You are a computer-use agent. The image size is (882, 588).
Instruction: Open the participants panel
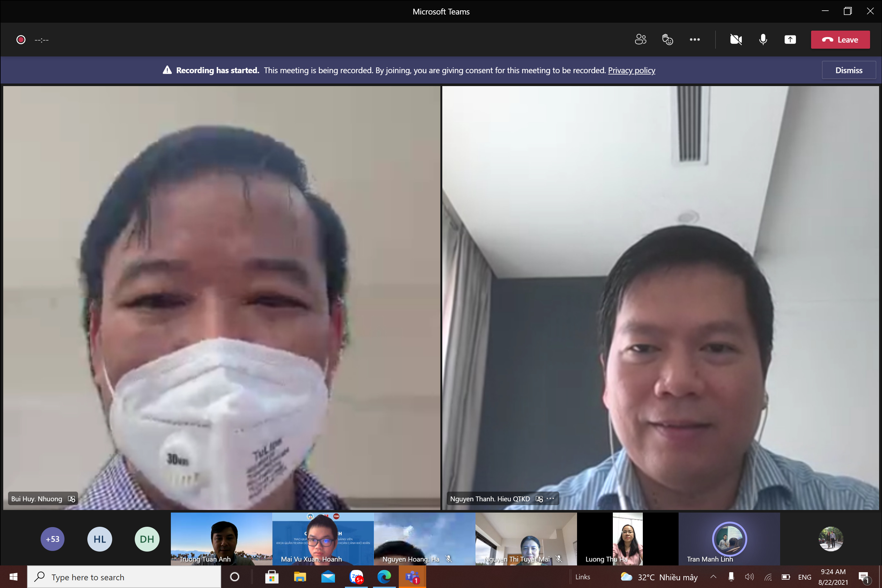640,39
